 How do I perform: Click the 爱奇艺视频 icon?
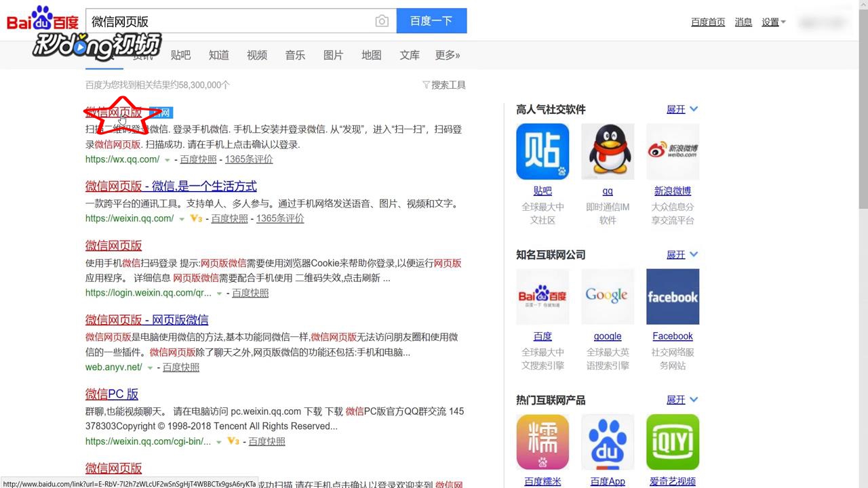pos(672,441)
